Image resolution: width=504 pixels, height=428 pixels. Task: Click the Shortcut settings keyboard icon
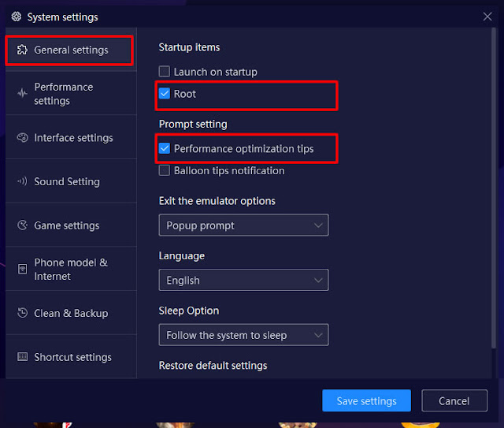click(22, 356)
